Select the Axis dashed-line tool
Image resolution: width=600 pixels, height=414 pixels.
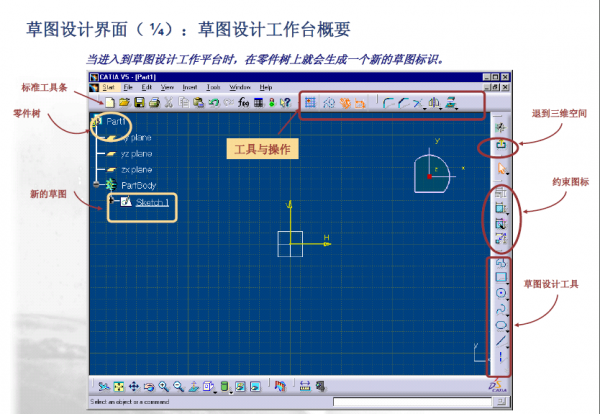(x=501, y=357)
